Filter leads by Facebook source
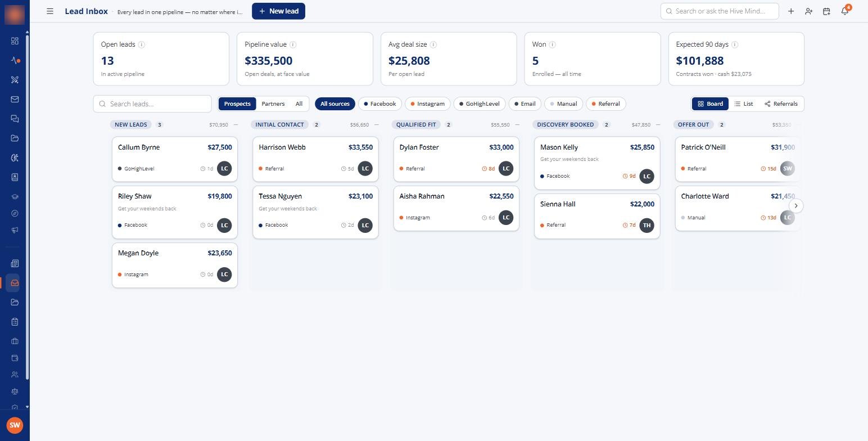Screen dimensions: 868x441 [x=380, y=104]
